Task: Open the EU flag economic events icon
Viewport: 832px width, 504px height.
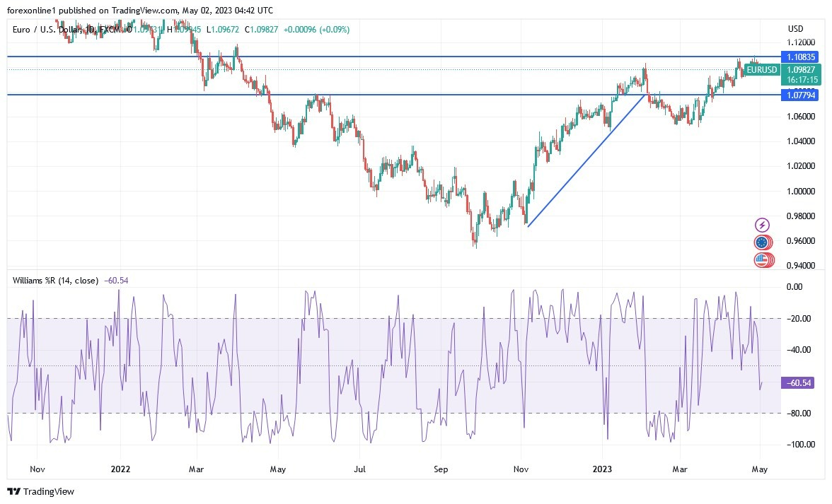Action: pyautogui.click(x=761, y=242)
